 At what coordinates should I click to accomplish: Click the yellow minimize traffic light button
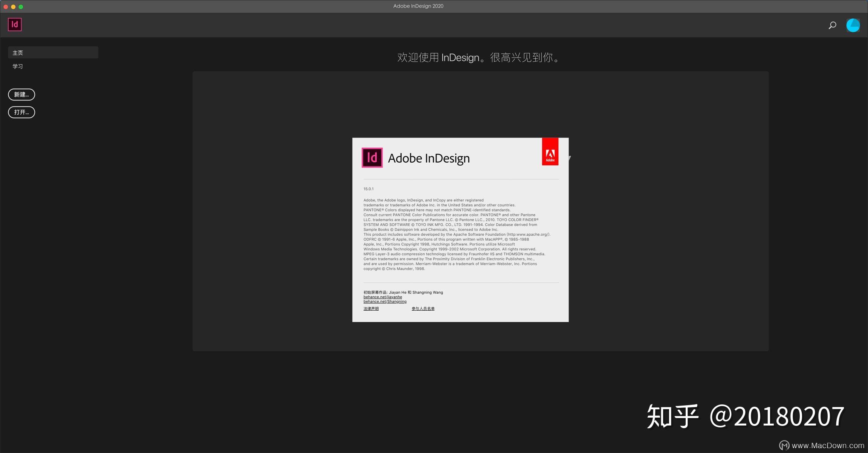14,6
